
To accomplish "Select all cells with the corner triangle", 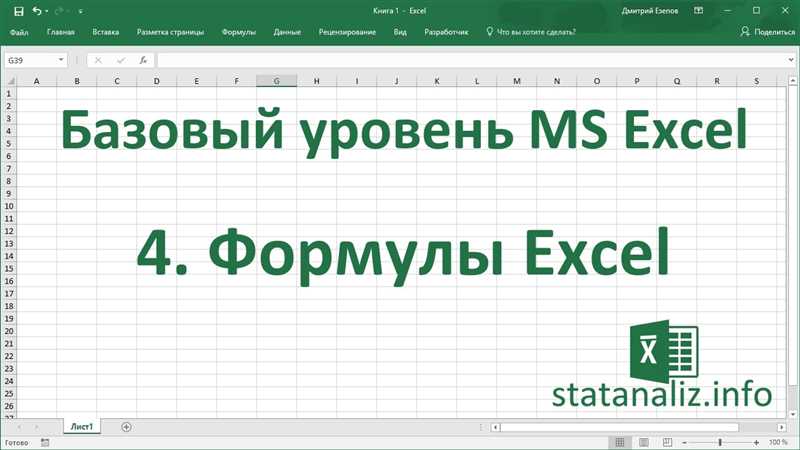I will 10,81.
